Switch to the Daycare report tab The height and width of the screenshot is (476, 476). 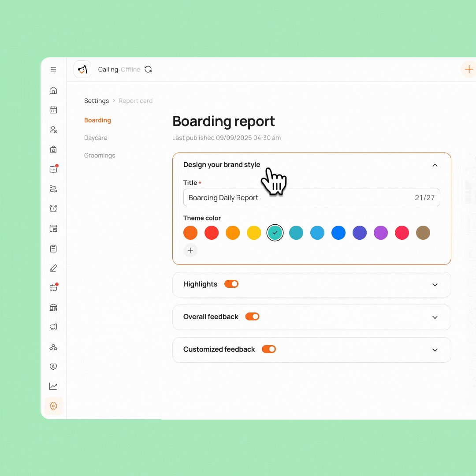pyautogui.click(x=96, y=138)
